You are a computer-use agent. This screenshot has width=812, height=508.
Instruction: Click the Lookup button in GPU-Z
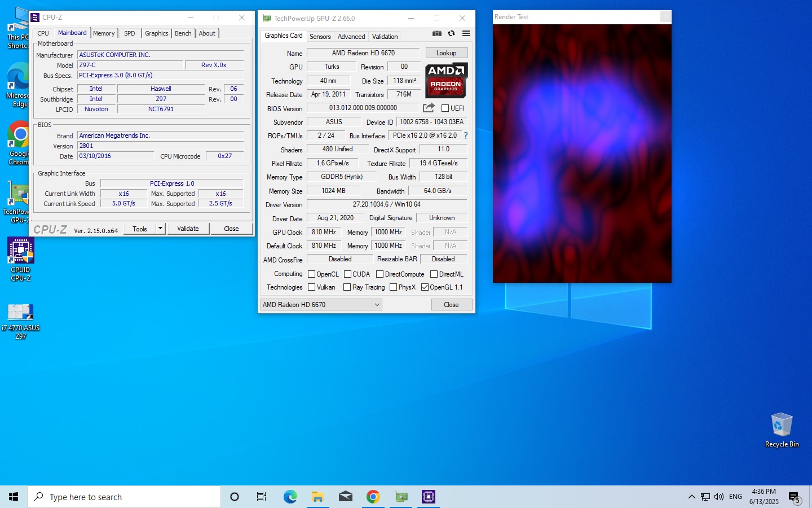[x=447, y=53]
